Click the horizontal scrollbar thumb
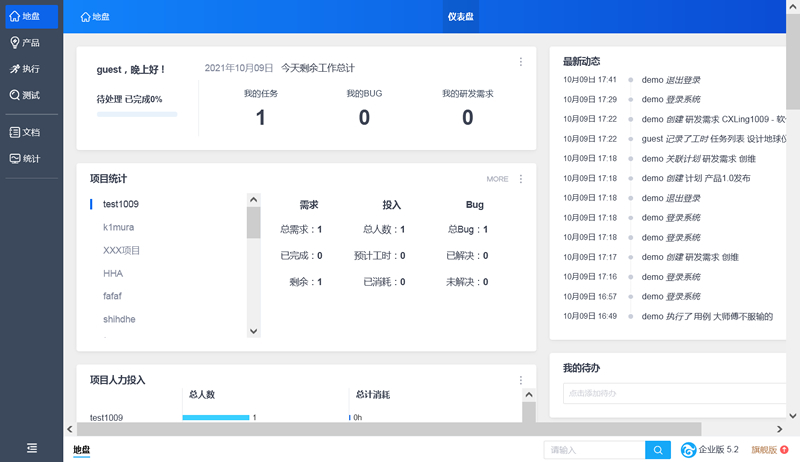This screenshot has width=800, height=462. pos(389,429)
